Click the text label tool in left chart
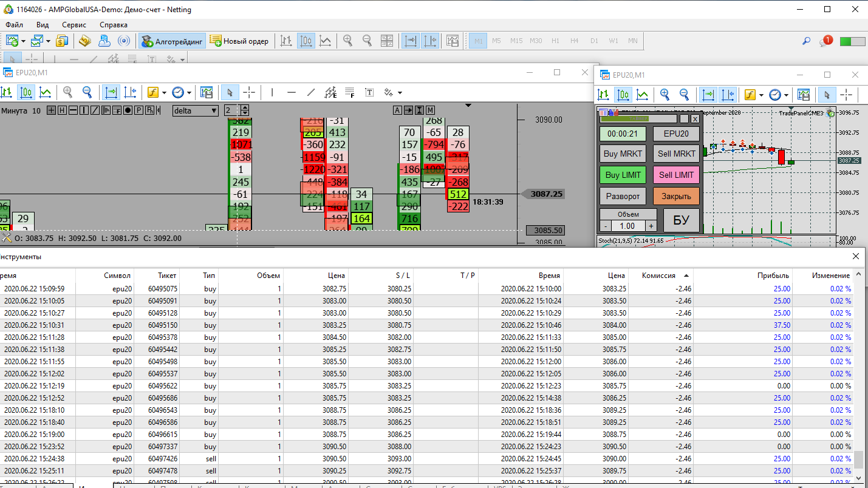The image size is (868, 488). 369,93
